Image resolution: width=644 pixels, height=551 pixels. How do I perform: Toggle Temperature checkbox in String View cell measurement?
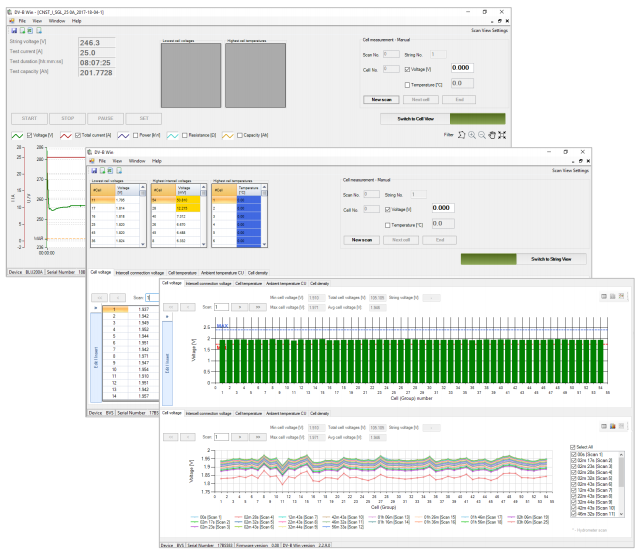407,85
